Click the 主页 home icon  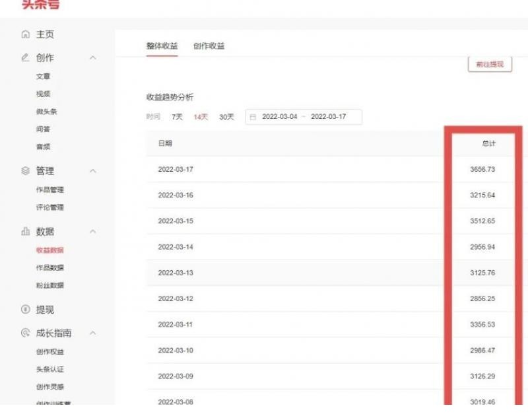coord(25,34)
